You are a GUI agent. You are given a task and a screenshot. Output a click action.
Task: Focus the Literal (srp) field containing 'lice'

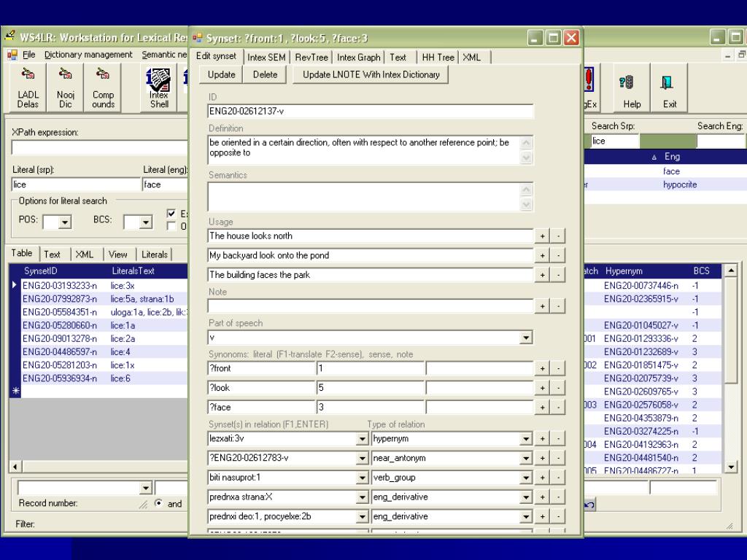76,184
